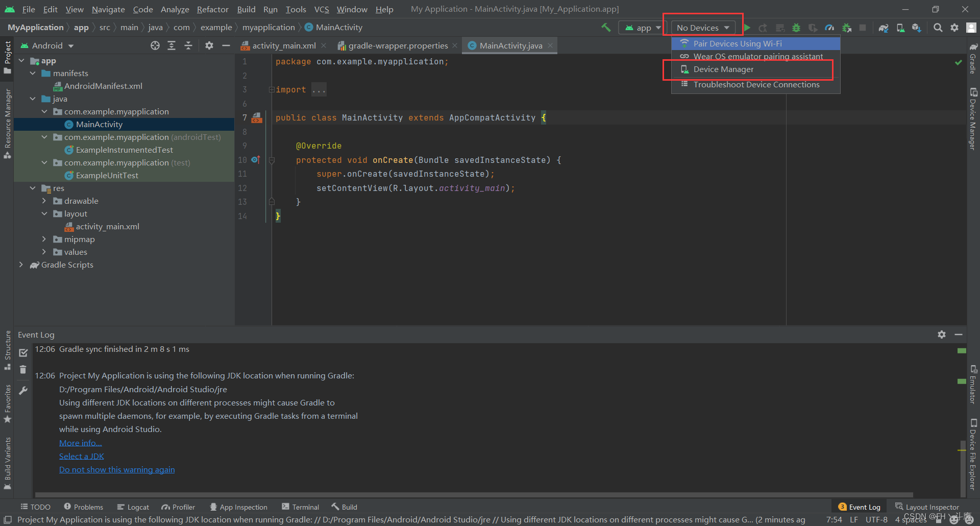This screenshot has width=980, height=526.
Task: Open Project panel options gear
Action: pyautogui.click(x=209, y=45)
